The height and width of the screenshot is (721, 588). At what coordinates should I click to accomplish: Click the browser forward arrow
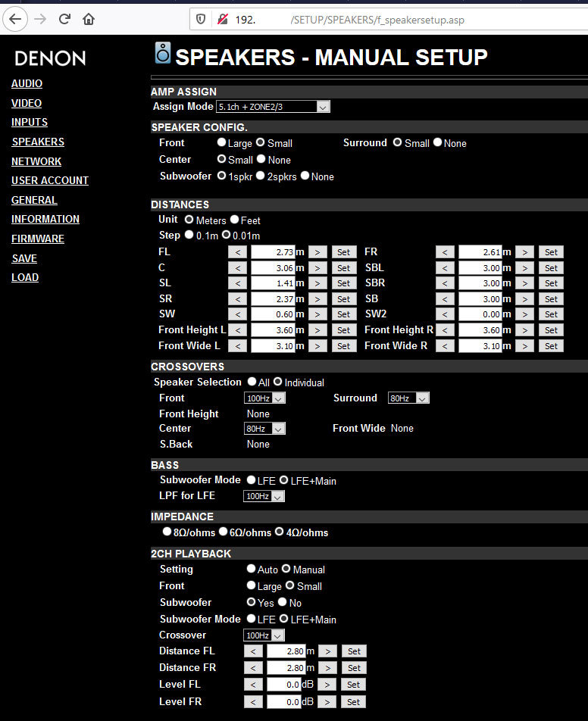[x=40, y=20]
